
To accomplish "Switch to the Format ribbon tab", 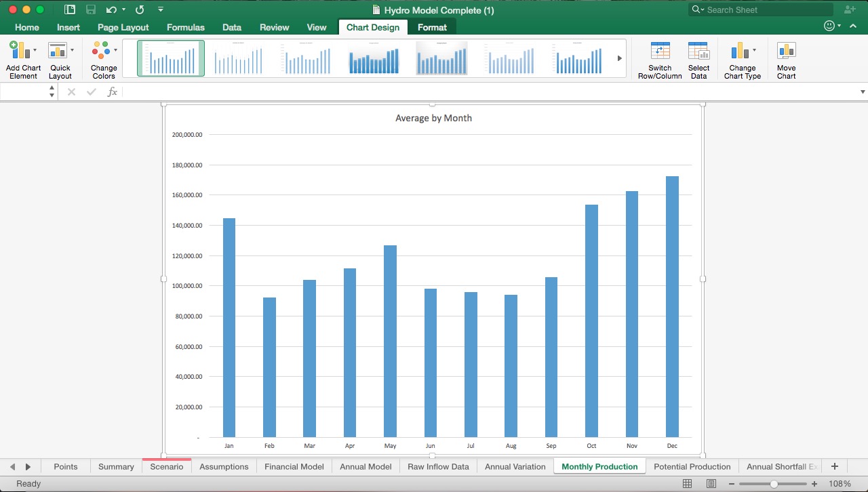I will click(x=432, y=27).
